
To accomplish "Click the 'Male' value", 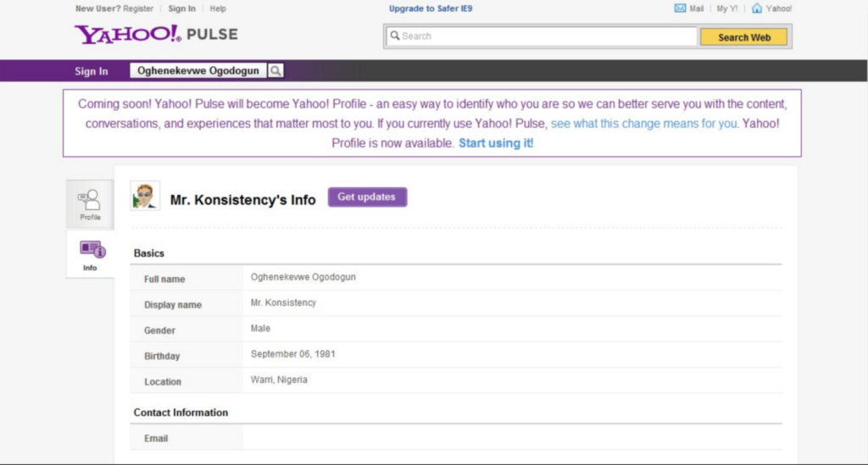I will click(x=260, y=328).
